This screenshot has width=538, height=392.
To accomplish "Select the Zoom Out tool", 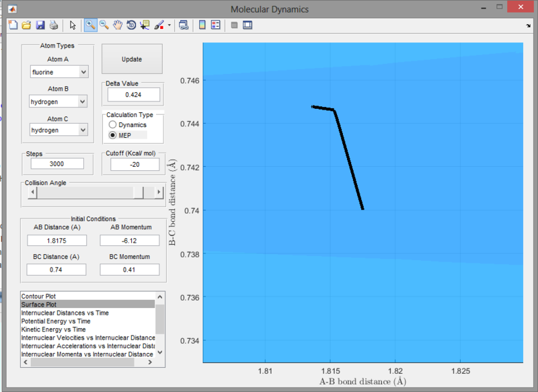I will 104,25.
